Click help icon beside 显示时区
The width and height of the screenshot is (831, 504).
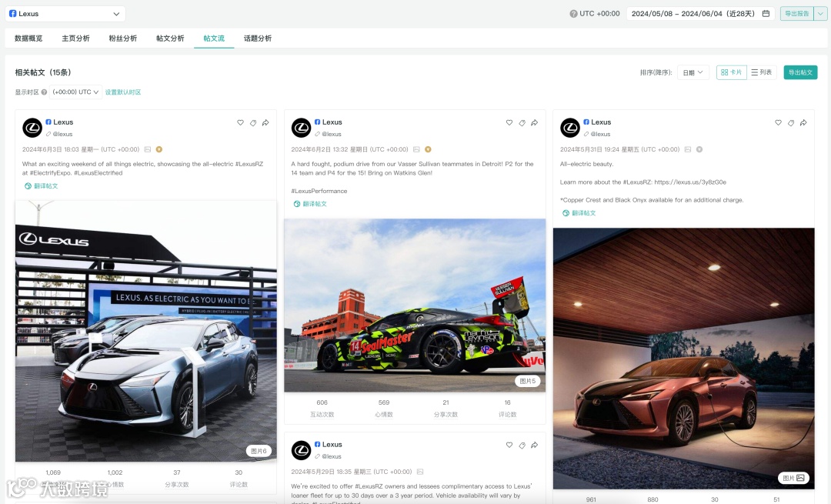44,92
